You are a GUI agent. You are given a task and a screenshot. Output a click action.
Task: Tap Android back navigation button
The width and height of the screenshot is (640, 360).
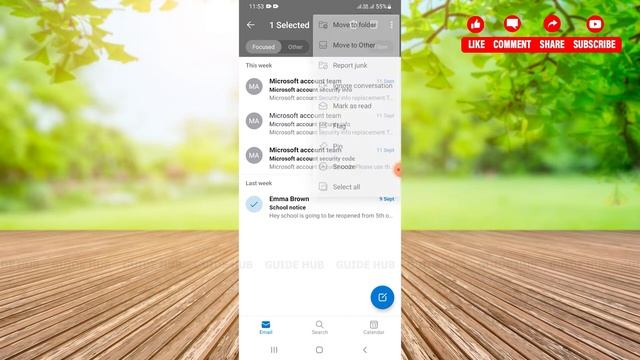coord(365,350)
